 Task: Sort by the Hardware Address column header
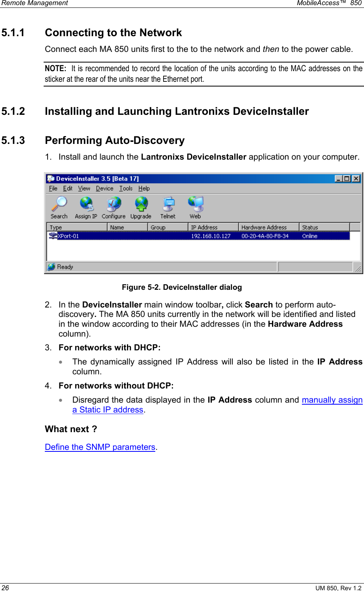click(269, 227)
